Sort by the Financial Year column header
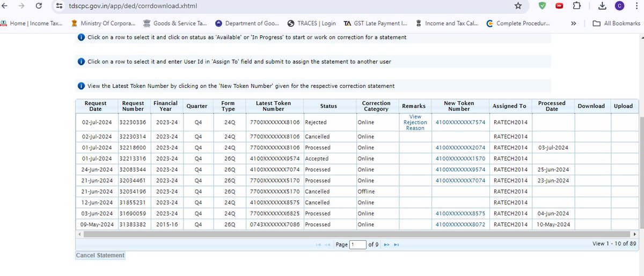Image resolution: width=644 pixels, height=276 pixels. 165,106
